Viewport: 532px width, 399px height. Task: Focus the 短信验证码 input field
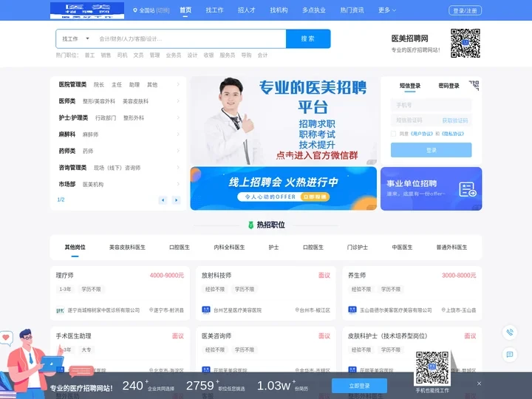(x=415, y=120)
